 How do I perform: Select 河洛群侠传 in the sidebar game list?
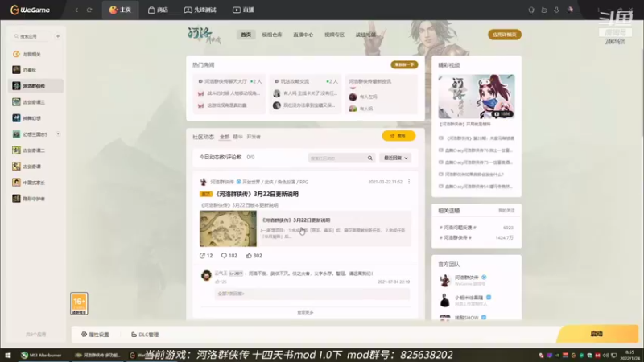click(35, 86)
